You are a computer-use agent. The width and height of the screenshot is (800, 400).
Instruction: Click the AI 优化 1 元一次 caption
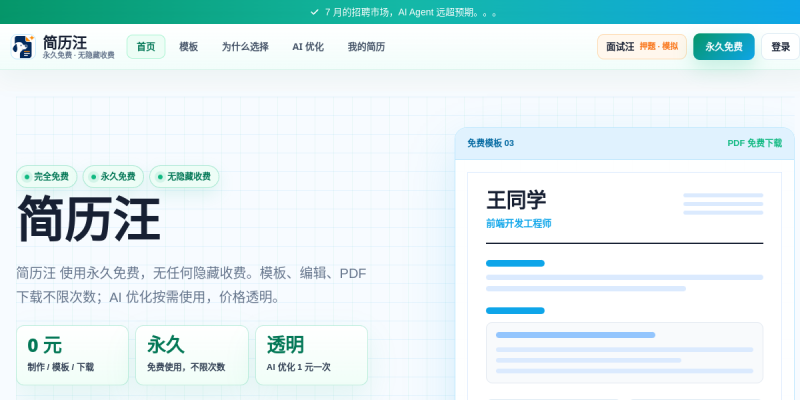(298, 367)
